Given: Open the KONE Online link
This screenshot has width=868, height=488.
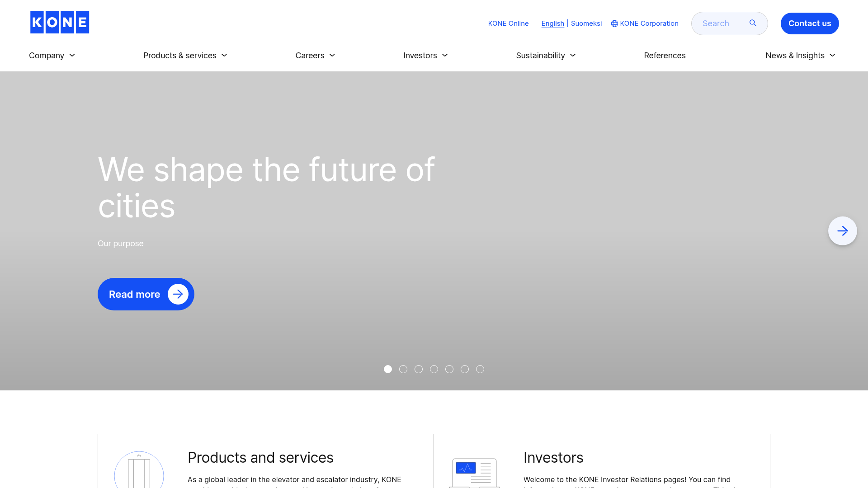Looking at the screenshot, I should [508, 23].
